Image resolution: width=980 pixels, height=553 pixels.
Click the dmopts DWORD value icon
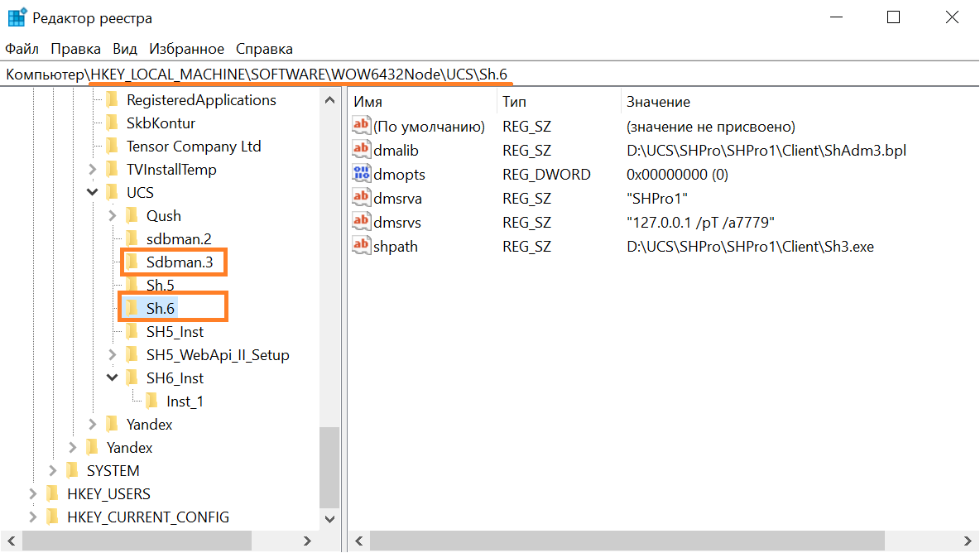click(361, 174)
